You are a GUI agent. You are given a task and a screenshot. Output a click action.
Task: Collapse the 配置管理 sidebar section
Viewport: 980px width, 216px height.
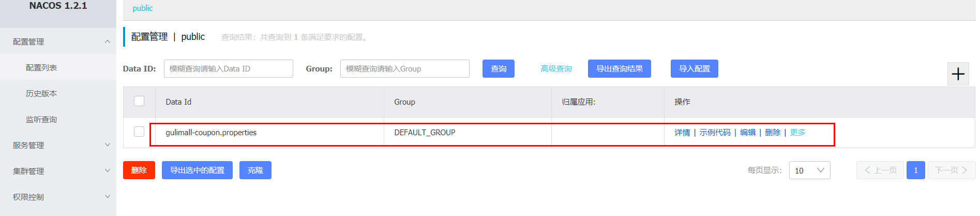click(x=107, y=41)
